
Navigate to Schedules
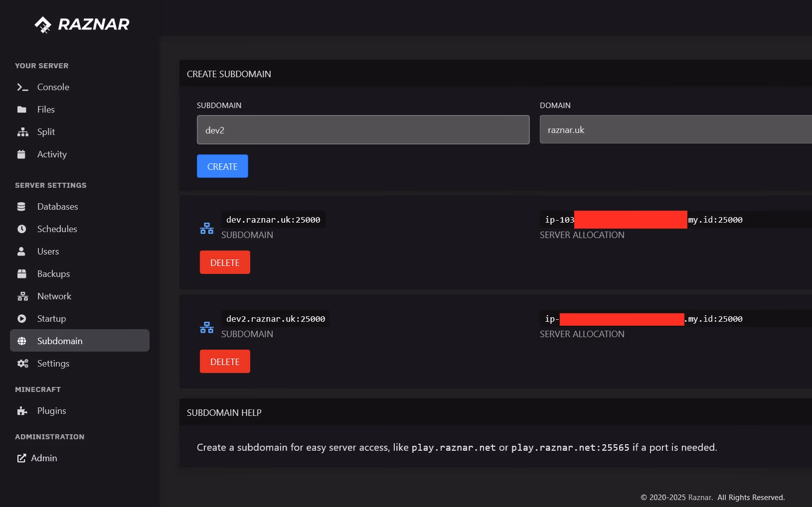[x=80, y=229]
